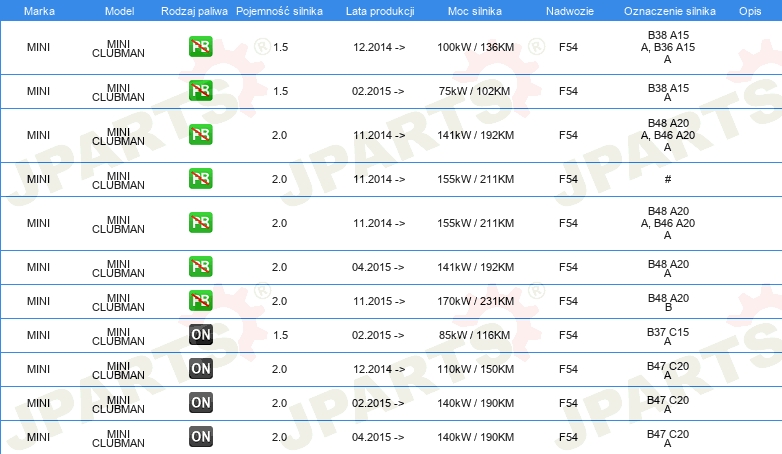The width and height of the screenshot is (782, 454).
Task: Select the # engine code cell
Action: [x=668, y=179]
